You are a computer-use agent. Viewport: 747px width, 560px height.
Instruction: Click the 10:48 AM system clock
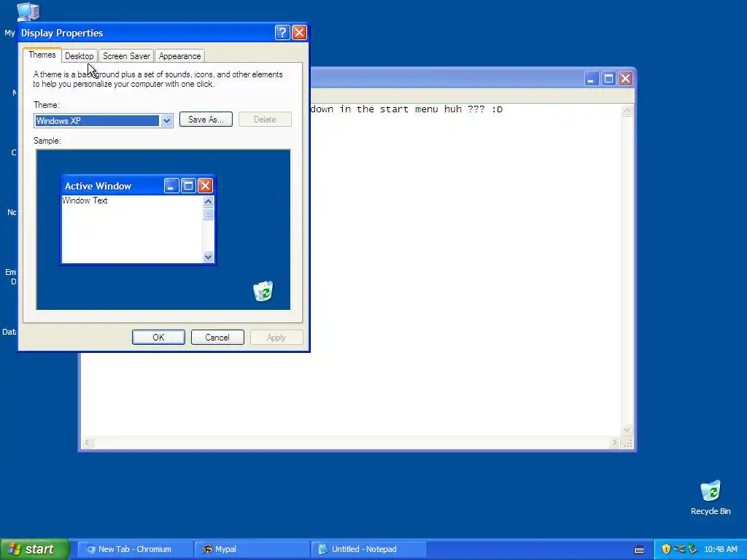pyautogui.click(x=720, y=549)
